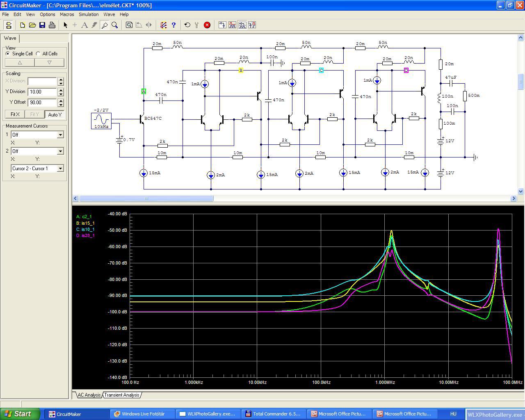The image size is (525, 420).
Task: Expand the Cursor 2 - Cursor 1 dropdown
Action: coord(60,168)
